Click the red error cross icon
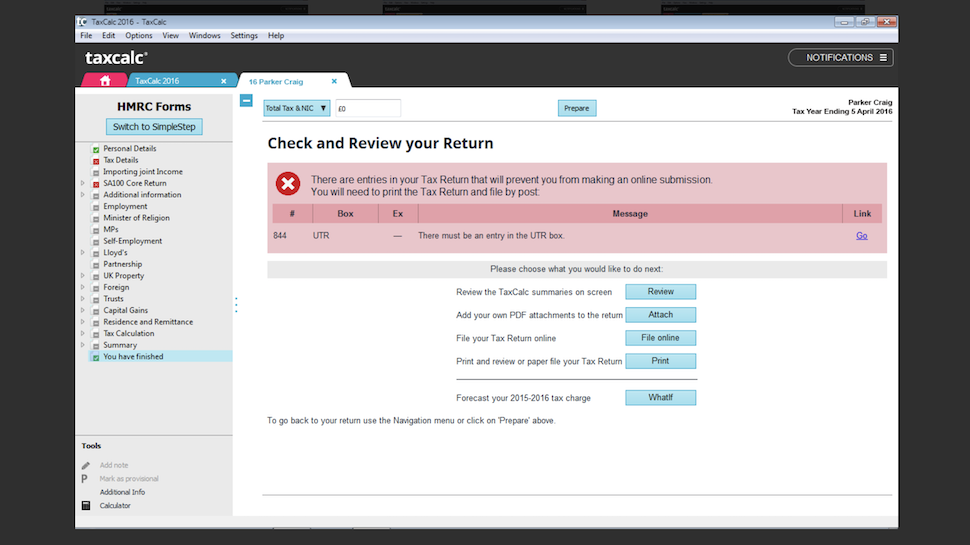This screenshot has height=545, width=970. coord(288,184)
